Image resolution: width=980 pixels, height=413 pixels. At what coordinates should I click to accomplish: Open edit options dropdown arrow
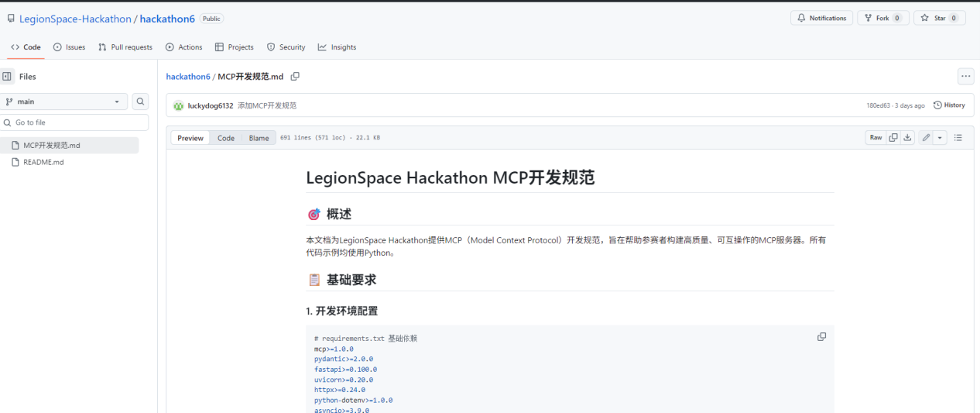point(941,137)
